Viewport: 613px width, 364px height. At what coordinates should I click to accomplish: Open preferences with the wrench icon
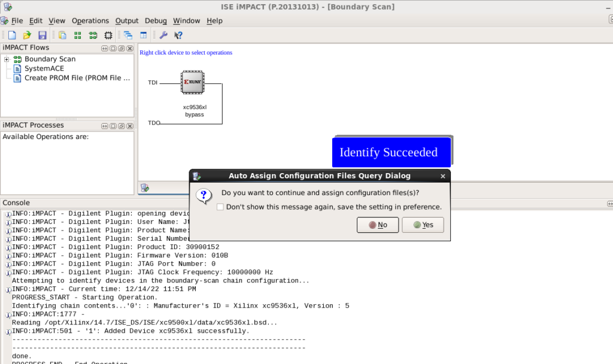point(163,35)
